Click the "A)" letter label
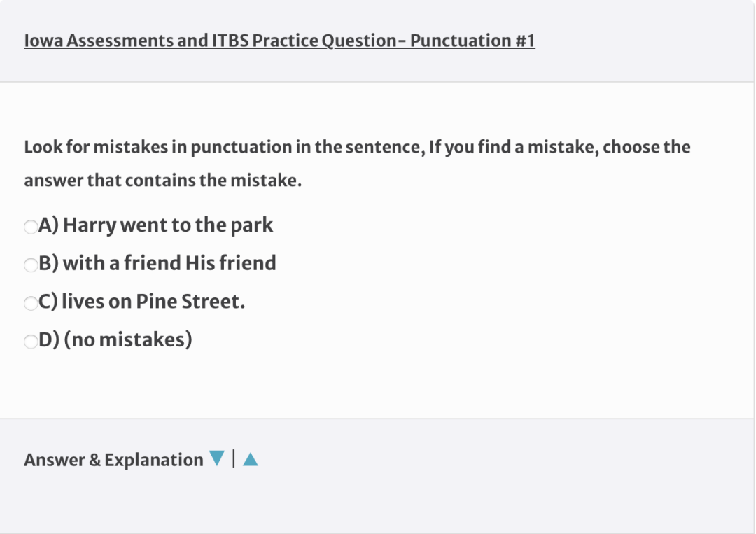The width and height of the screenshot is (756, 534). coord(49,225)
